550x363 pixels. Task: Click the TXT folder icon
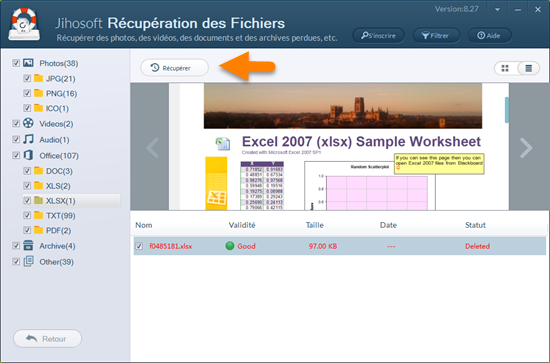pos(39,215)
